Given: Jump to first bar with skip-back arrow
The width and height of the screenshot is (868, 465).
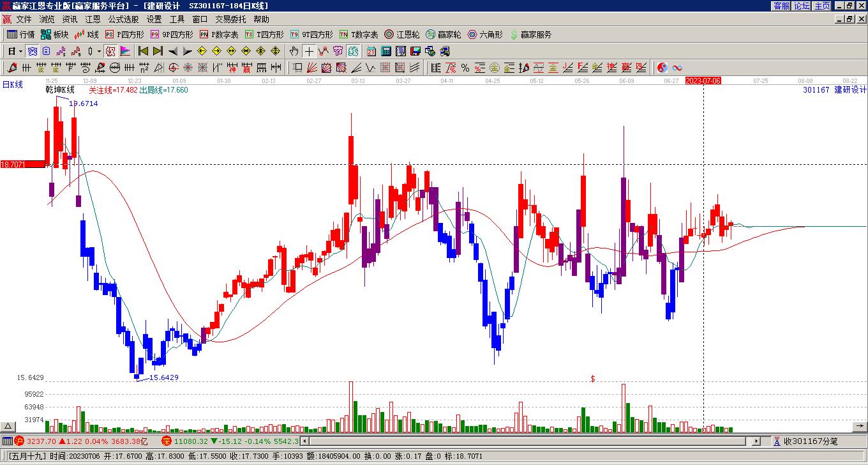Looking at the screenshot, I should pyautogui.click(x=144, y=51).
